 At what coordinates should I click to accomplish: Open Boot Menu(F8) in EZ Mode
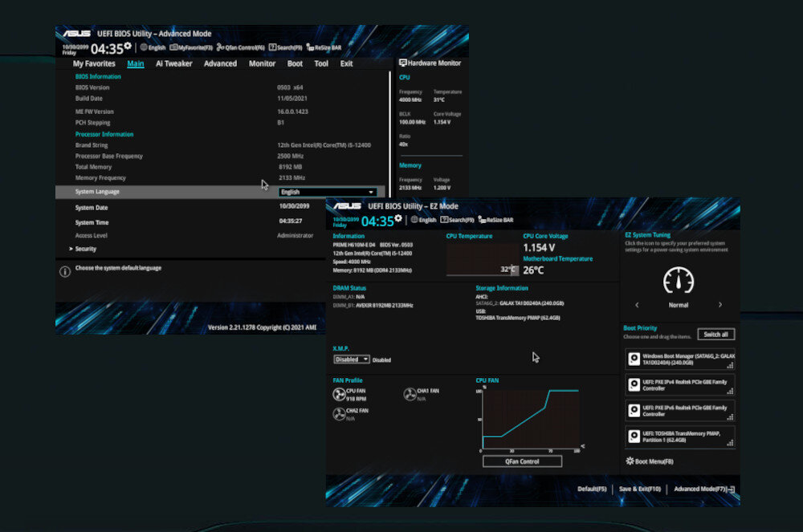click(649, 461)
